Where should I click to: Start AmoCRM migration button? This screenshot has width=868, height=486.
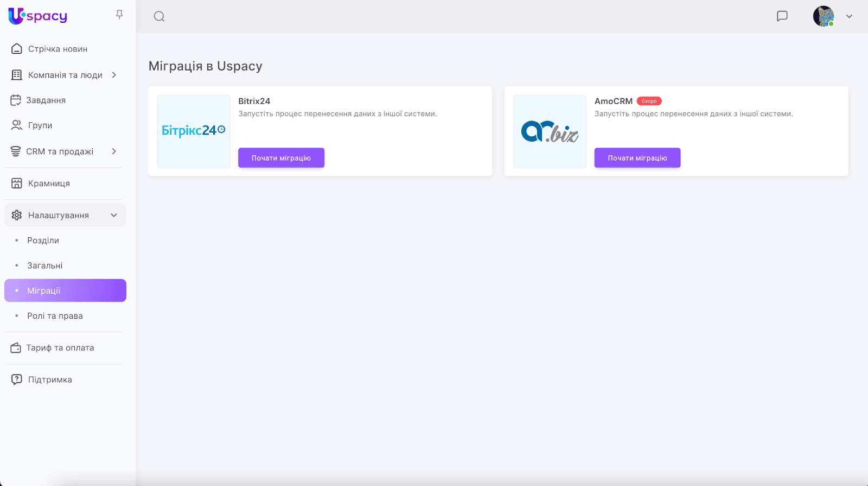[637, 158]
